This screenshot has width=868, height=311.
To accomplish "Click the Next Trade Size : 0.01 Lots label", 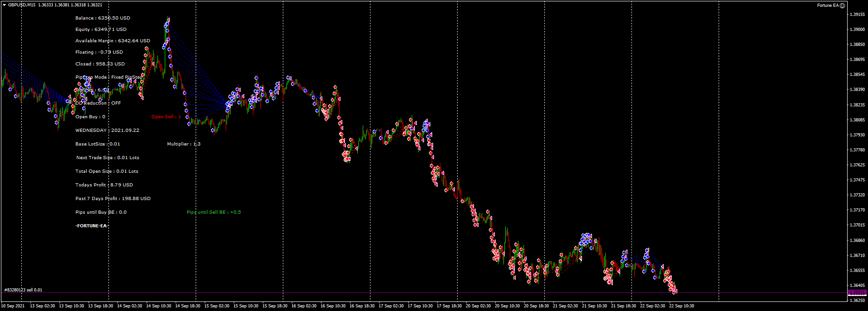I will point(108,158).
